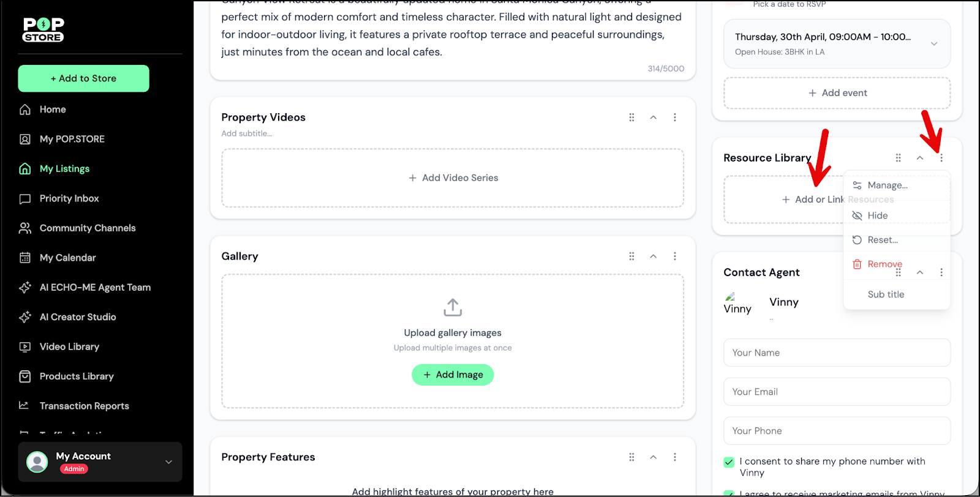Click the Property Videos drag handle icon

(631, 118)
